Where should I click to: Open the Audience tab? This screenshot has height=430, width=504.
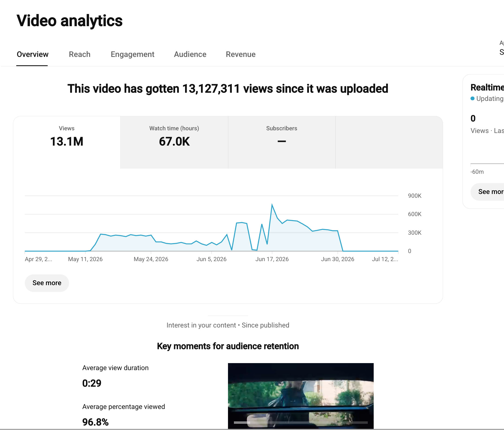(x=190, y=54)
